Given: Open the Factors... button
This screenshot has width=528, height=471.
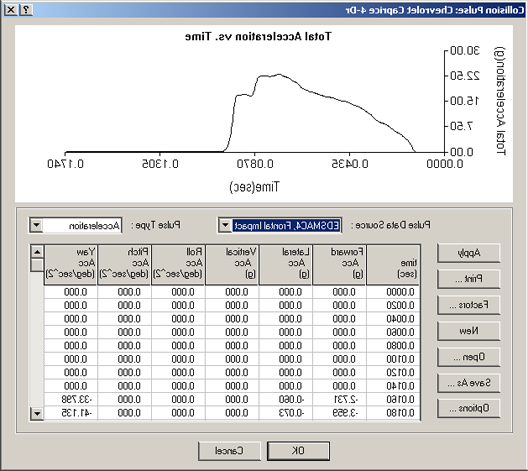Looking at the screenshot, I should 468,305.
